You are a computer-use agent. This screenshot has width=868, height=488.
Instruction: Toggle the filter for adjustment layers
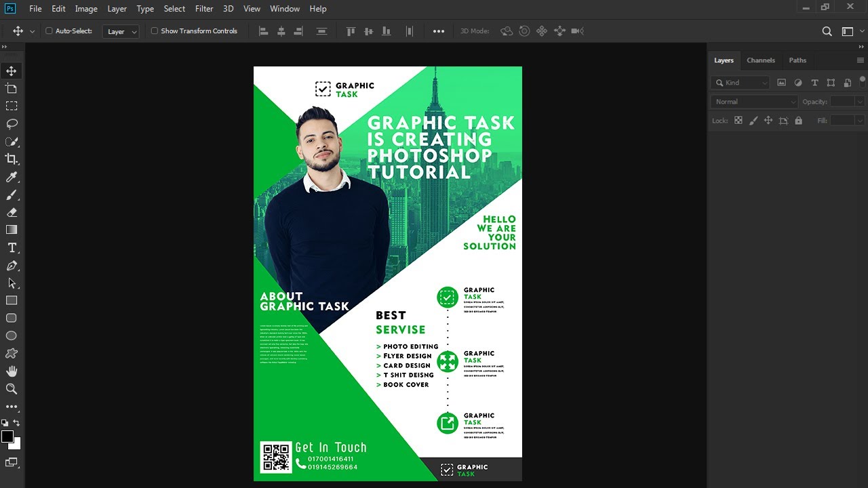click(x=798, y=83)
